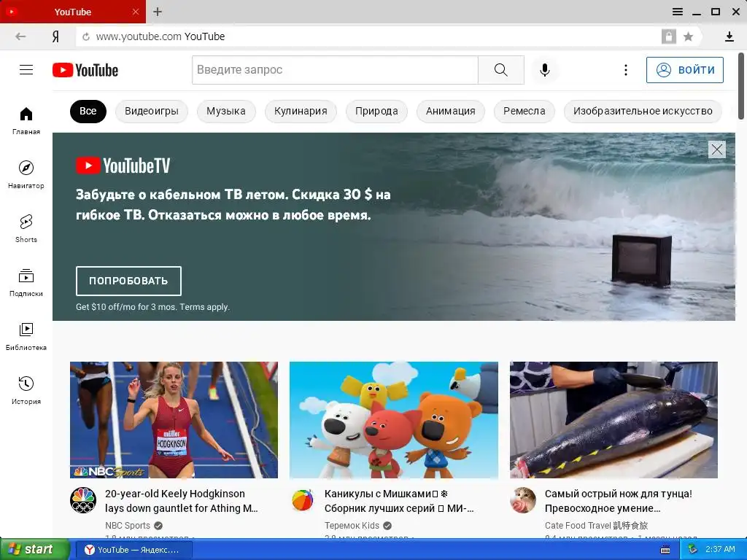The height and width of the screenshot is (560, 747).
Task: Open the YouTube hamburger guide menu
Action: tap(26, 70)
